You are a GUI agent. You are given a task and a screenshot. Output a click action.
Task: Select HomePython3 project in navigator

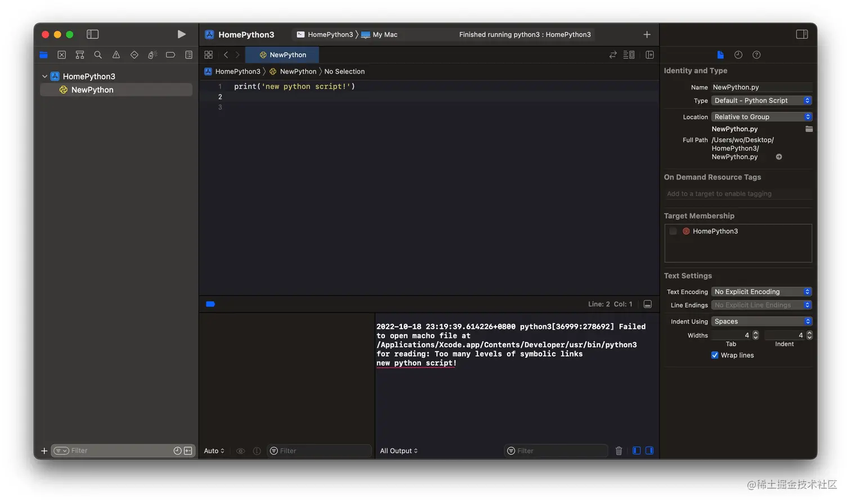pyautogui.click(x=89, y=76)
